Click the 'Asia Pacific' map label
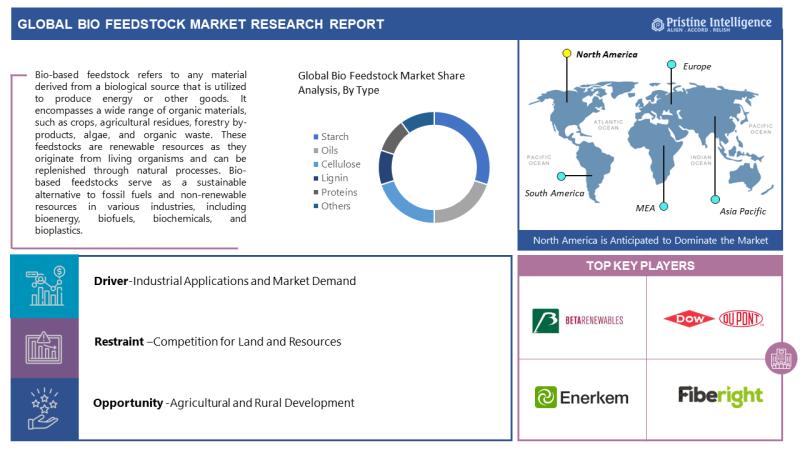This screenshot has width=800, height=450. pyautogui.click(x=743, y=211)
